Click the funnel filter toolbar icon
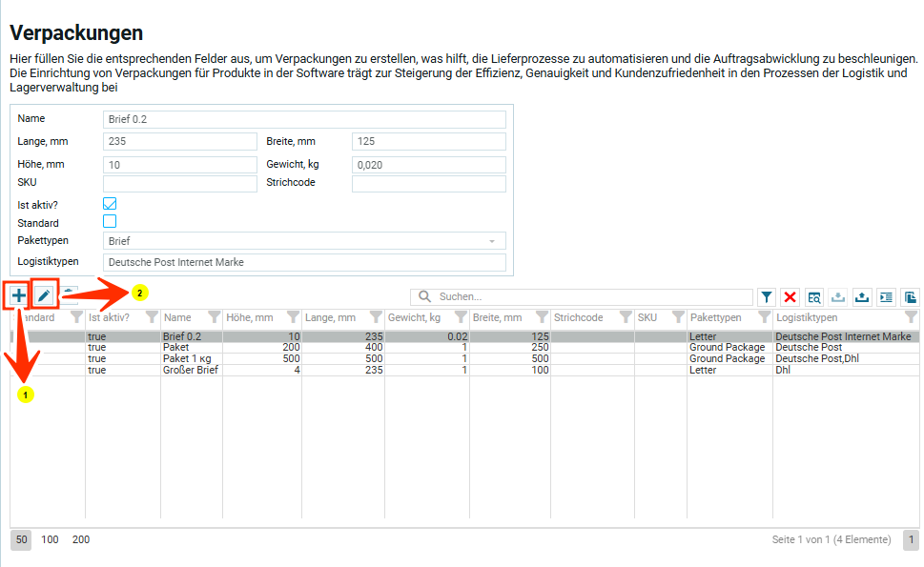 click(x=767, y=297)
